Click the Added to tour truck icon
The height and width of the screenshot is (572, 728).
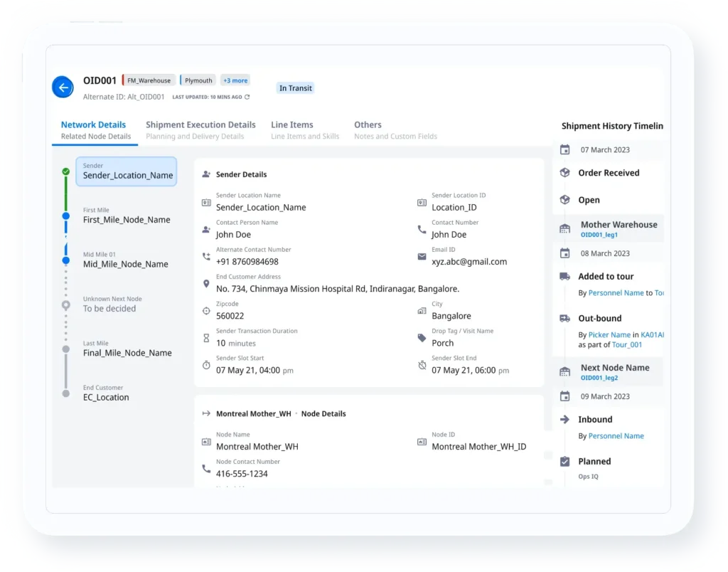[x=565, y=276]
